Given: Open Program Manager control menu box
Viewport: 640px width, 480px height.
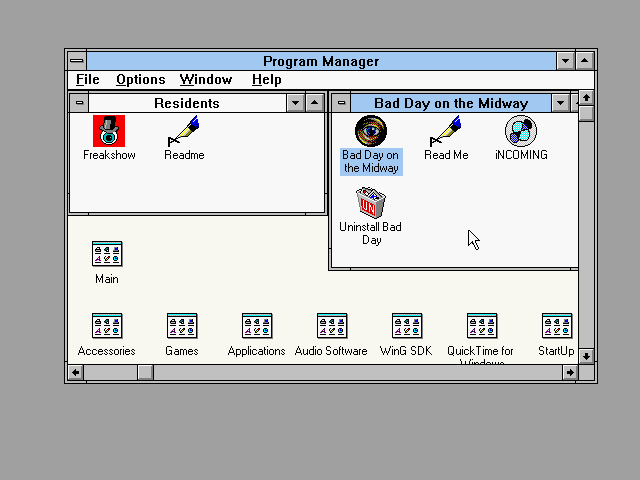Looking at the screenshot, I should [77, 61].
